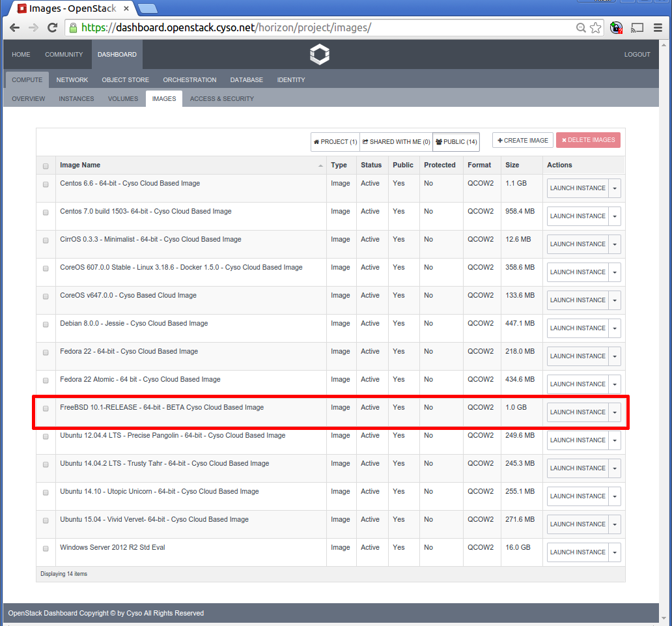Check the Centos 6.6 image checkbox
The width and height of the screenshot is (672, 626).
(x=46, y=184)
